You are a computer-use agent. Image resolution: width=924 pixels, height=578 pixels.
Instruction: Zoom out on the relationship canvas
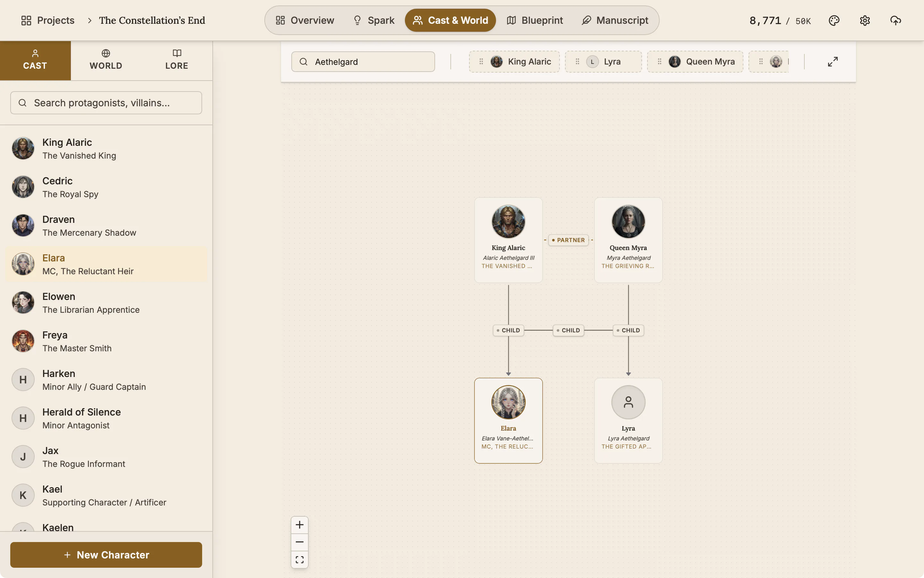coord(300,542)
